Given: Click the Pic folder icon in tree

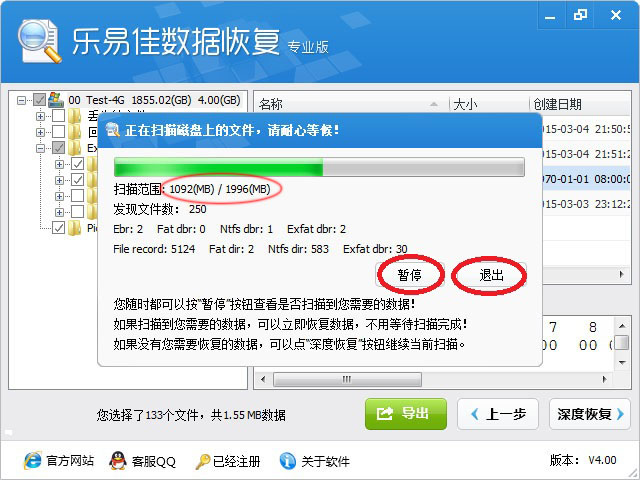Looking at the screenshot, I should pyautogui.click(x=75, y=228).
